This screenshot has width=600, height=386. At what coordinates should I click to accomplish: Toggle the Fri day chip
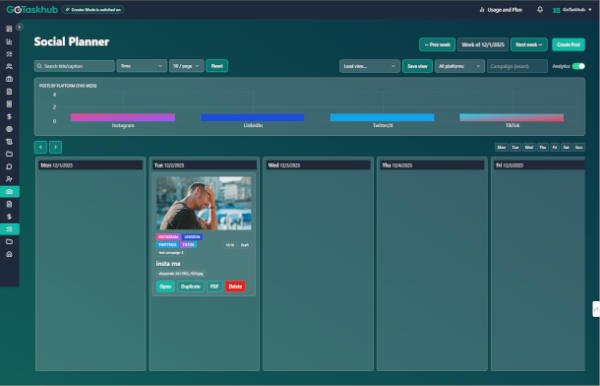(554, 147)
